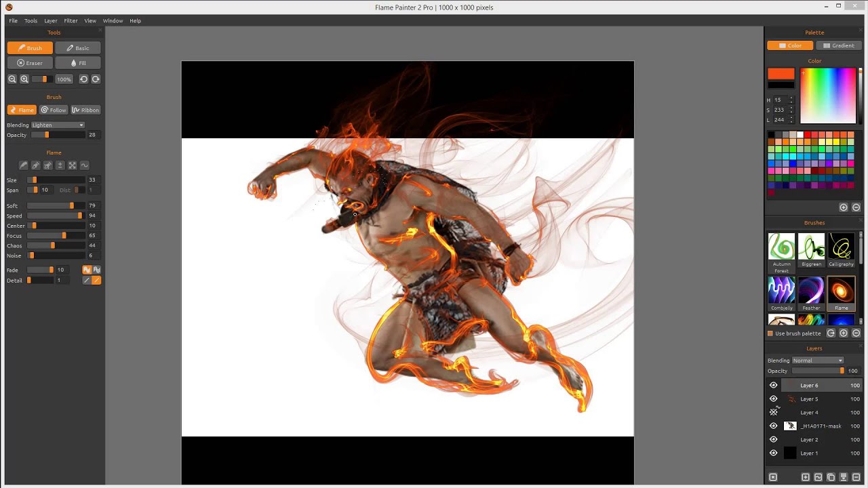
Task: Click the expand arrows flame icon
Action: click(72, 165)
